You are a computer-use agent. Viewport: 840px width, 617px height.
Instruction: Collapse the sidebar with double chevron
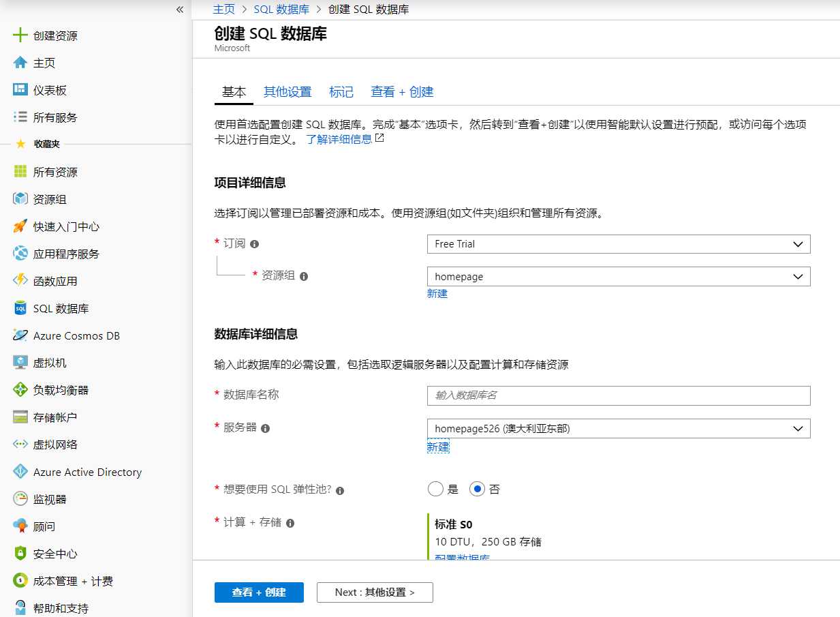[180, 10]
